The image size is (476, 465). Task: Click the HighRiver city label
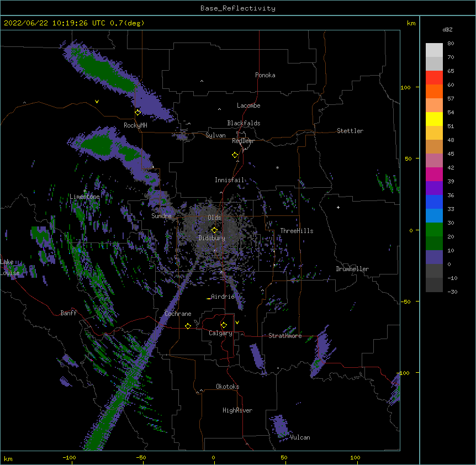click(237, 410)
